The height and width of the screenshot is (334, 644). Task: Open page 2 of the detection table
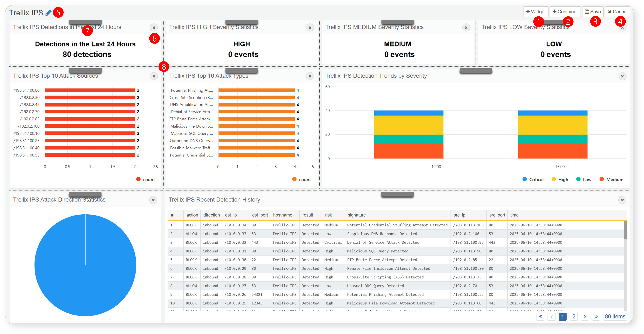click(574, 316)
